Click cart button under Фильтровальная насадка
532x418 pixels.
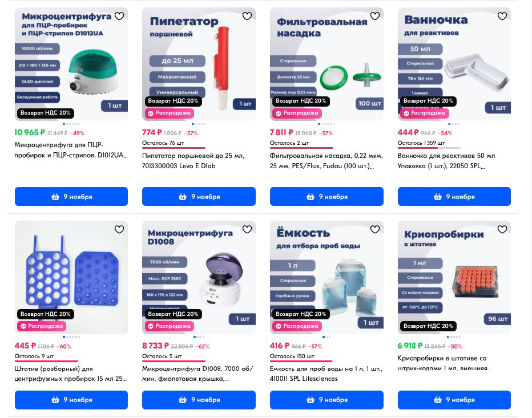327,197
